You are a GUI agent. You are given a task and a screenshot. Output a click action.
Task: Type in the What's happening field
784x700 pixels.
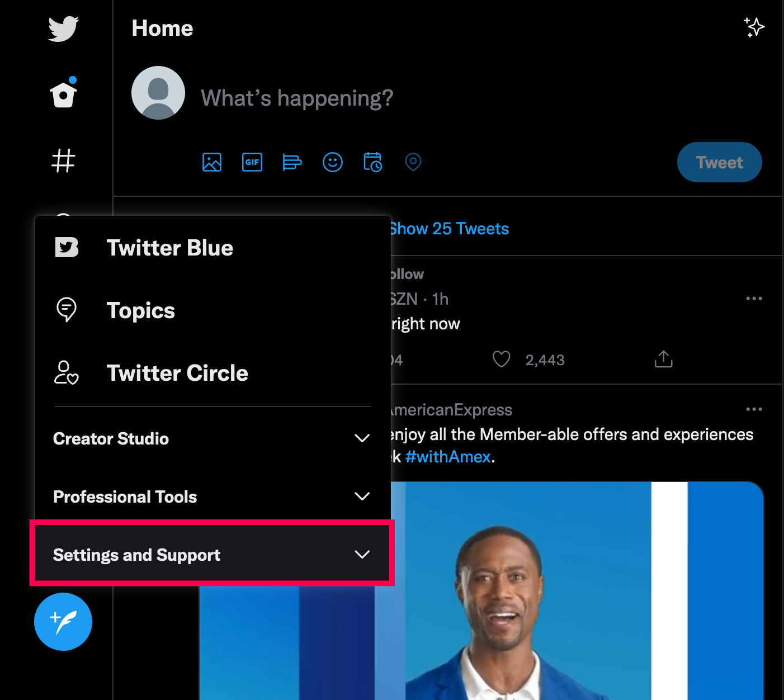[x=297, y=98]
